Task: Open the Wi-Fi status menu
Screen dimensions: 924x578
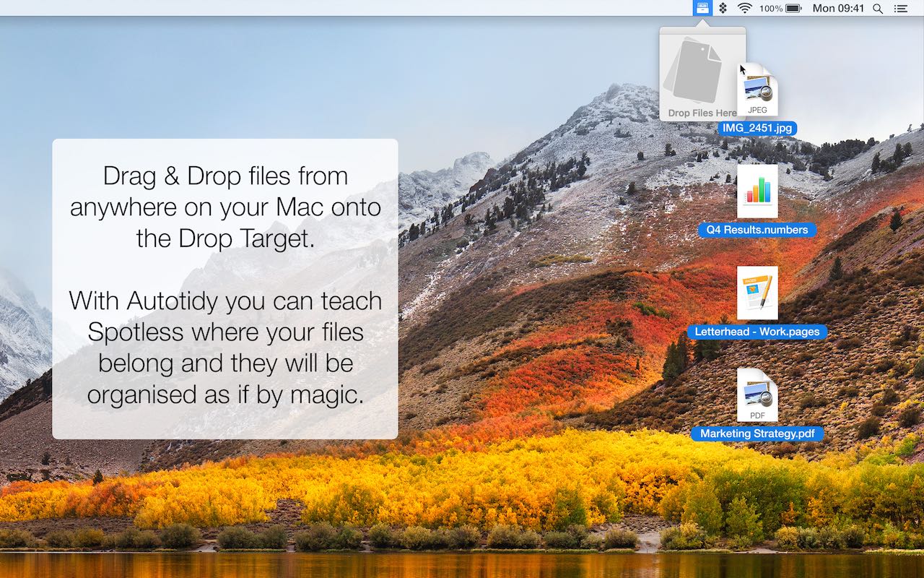Action: coord(744,8)
